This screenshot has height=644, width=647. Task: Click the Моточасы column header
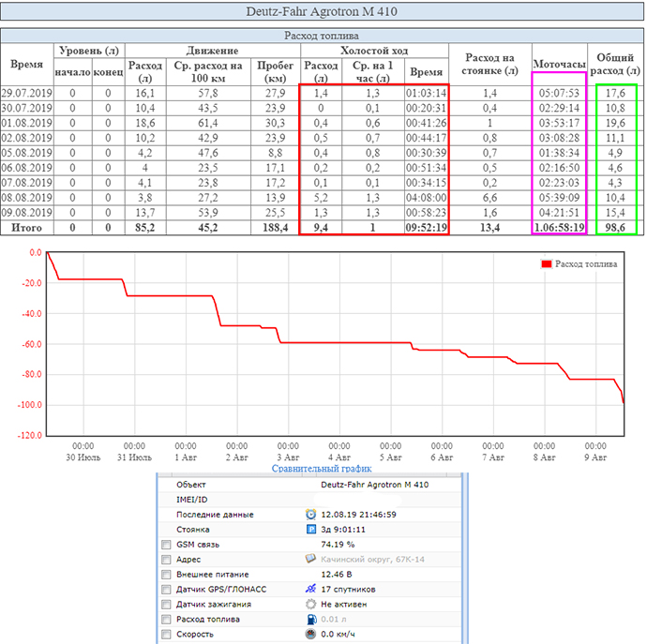(x=560, y=64)
